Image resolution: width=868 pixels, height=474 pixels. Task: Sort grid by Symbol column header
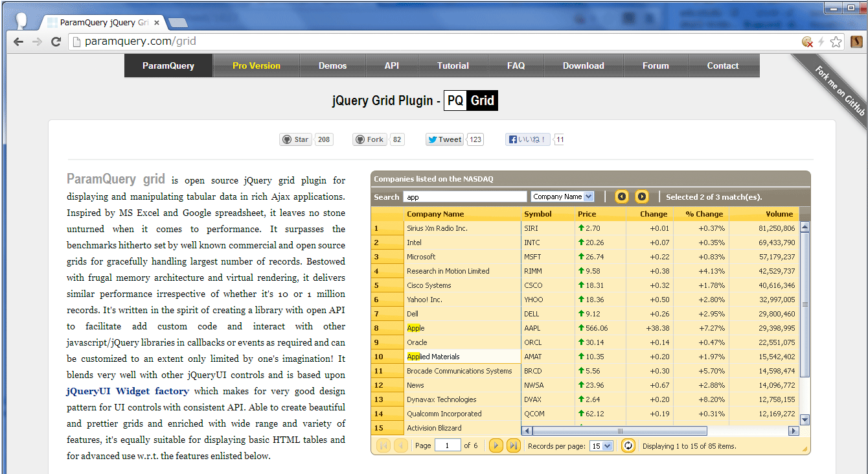click(x=548, y=214)
